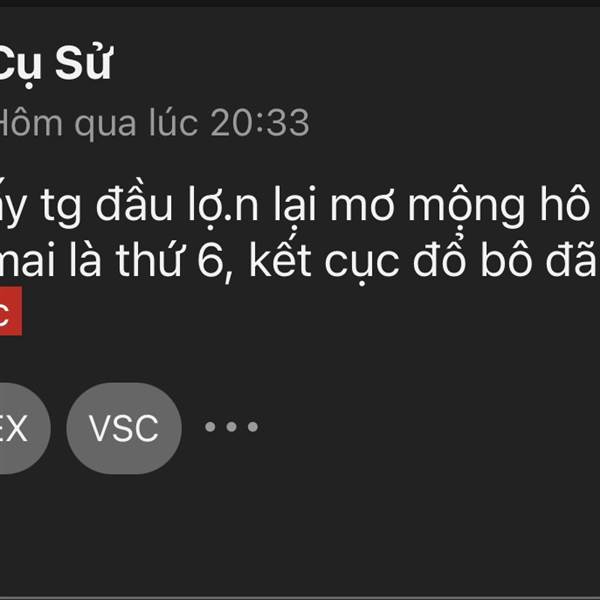
Task: Click the word 'mộng' in the post
Action: 466,209
